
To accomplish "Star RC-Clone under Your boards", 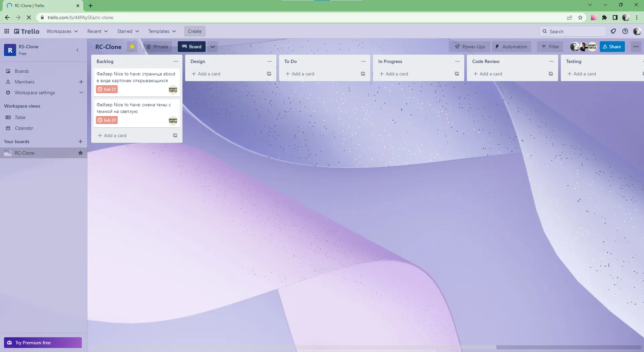I will point(80,153).
